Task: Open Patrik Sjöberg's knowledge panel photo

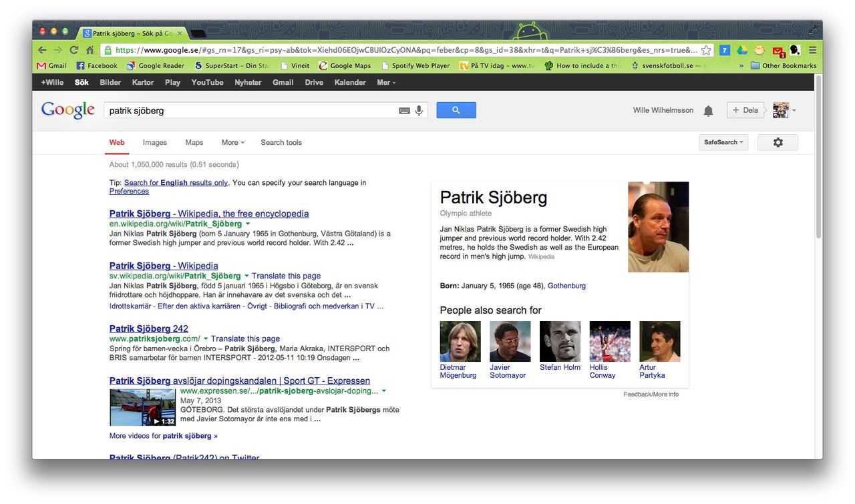Action: 658,227
